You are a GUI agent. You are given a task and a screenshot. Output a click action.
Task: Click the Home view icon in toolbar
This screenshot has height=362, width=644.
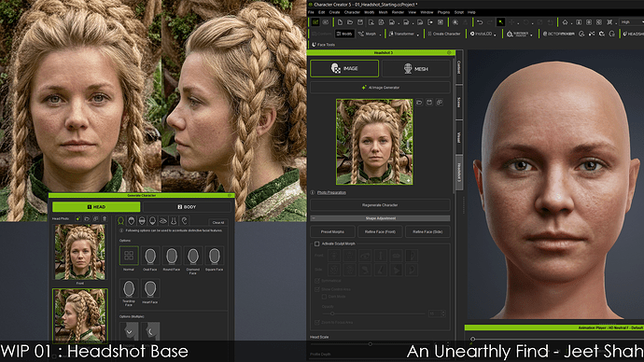pyautogui.click(x=566, y=22)
